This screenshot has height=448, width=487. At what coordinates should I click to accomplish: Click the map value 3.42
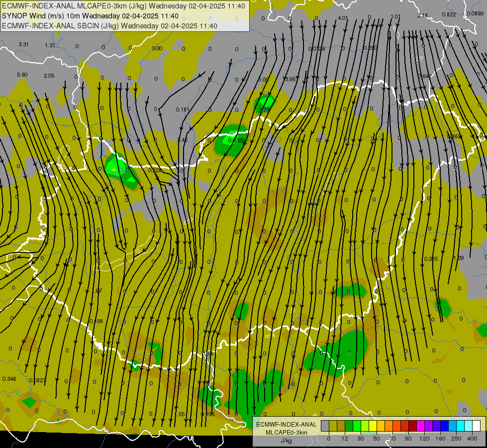(183, 140)
